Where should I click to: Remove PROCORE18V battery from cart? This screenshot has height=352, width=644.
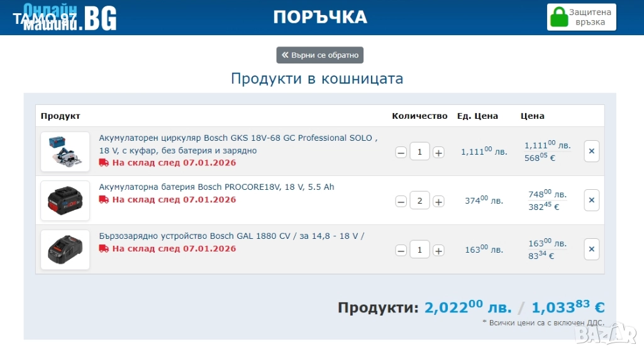point(591,201)
